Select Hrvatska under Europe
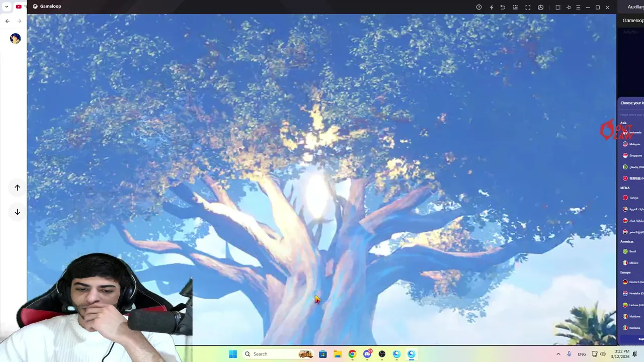Screen dimensions: 644x362 click(x=633, y=294)
